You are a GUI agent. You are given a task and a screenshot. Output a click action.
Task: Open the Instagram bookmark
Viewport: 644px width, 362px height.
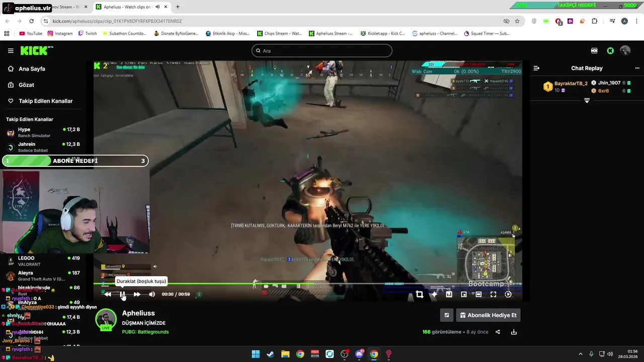point(60,34)
